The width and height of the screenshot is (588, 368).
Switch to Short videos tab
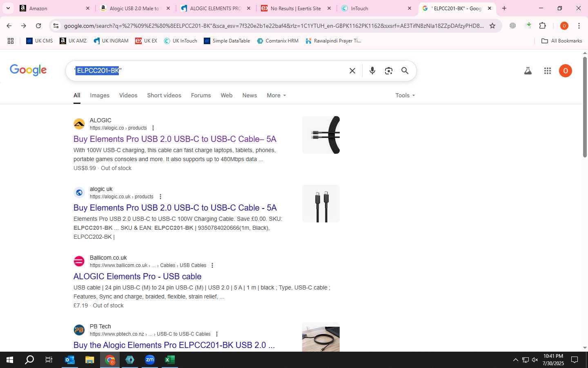164,95
